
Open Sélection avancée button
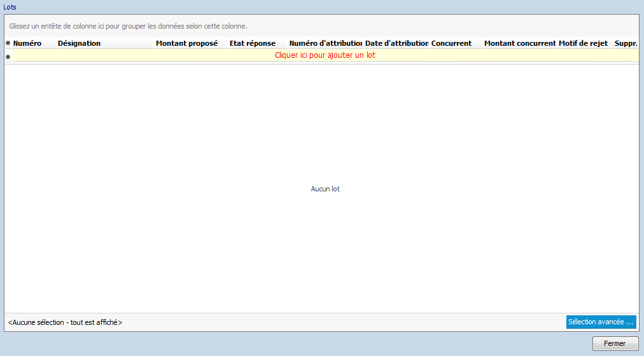tap(601, 322)
